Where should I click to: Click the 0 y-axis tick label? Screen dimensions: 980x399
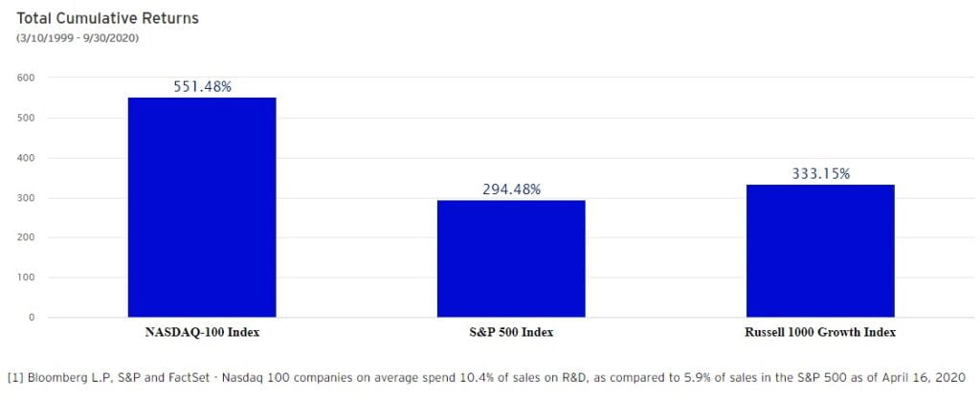[x=31, y=318]
